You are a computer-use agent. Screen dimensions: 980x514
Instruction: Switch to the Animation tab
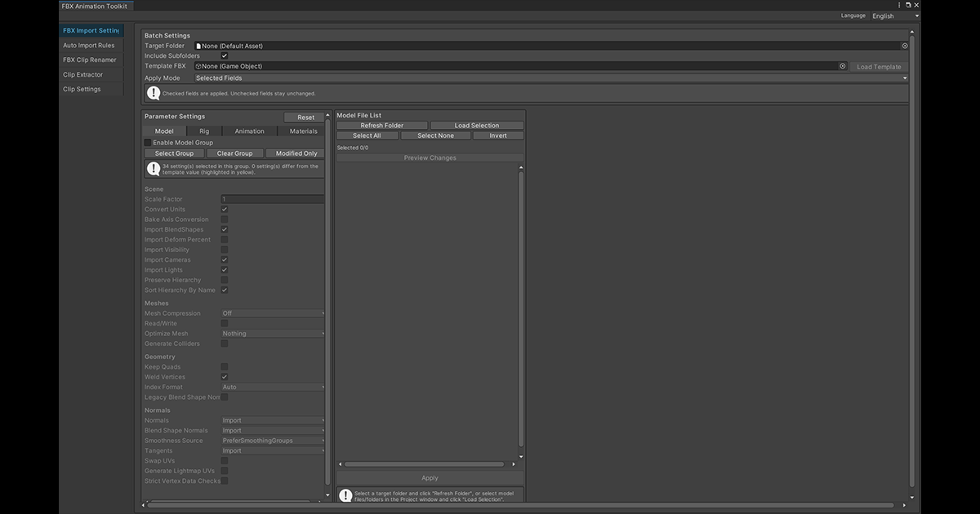250,131
